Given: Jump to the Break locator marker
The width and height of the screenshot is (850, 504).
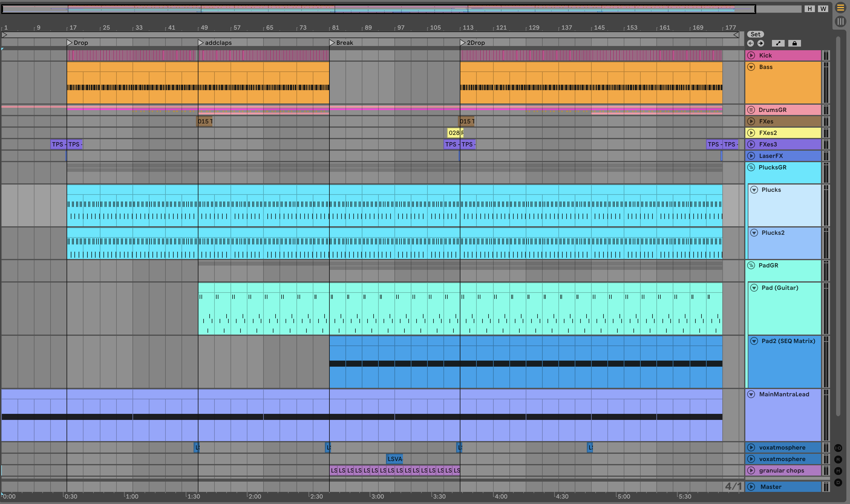Looking at the screenshot, I should coord(332,43).
